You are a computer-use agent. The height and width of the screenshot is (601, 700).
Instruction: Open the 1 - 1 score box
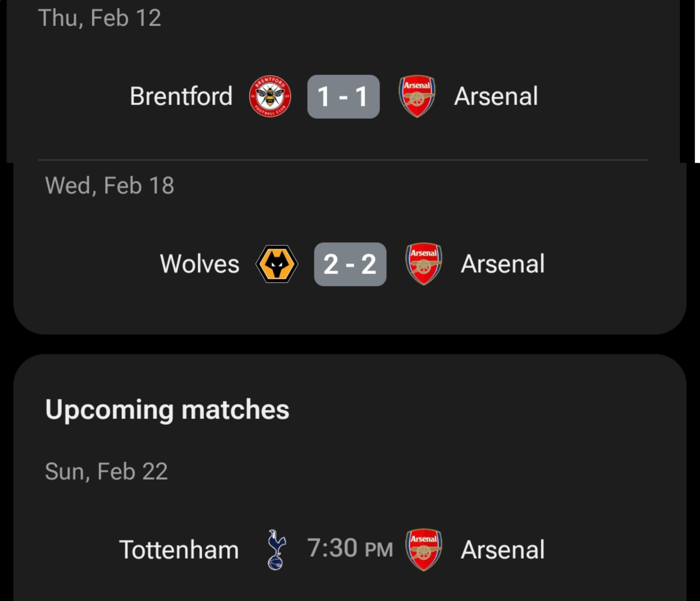click(343, 96)
